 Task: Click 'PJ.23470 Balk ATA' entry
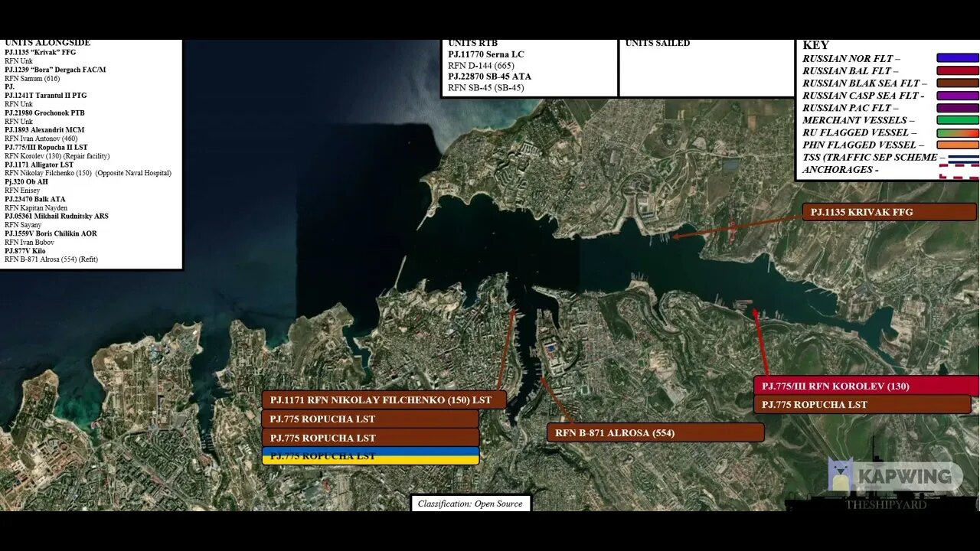35,199
